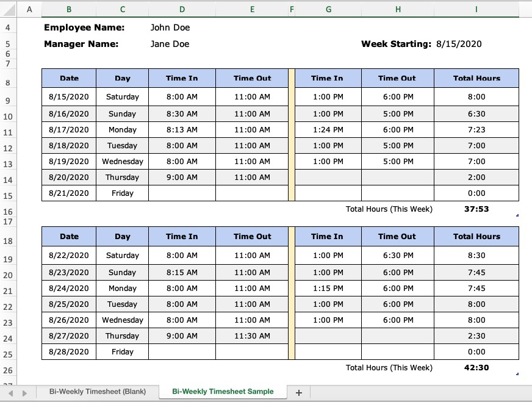This screenshot has height=402, width=532.
Task: Select total hours 8:30 cell
Action: pos(476,255)
